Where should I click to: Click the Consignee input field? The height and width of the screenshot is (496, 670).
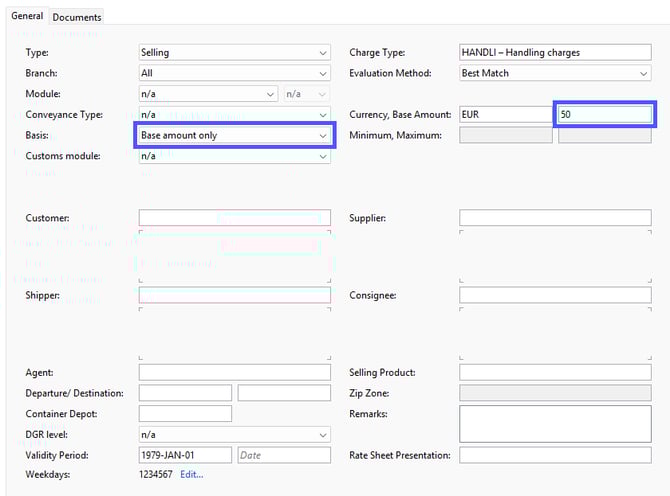click(555, 295)
